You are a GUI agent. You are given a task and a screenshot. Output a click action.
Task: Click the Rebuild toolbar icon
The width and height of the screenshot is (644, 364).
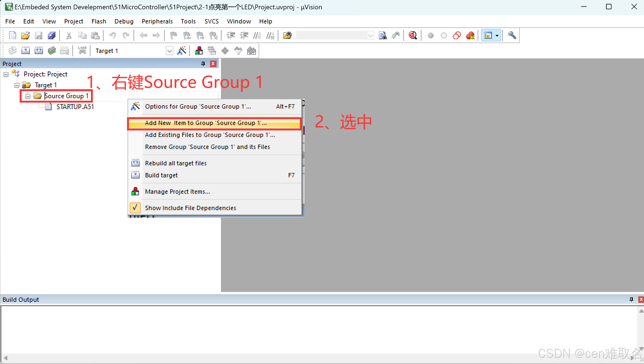coord(39,51)
